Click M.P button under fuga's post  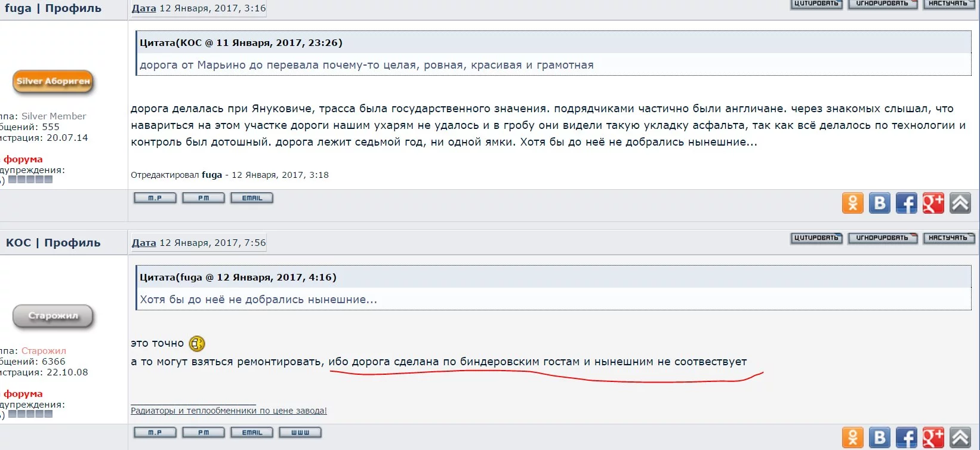(155, 198)
